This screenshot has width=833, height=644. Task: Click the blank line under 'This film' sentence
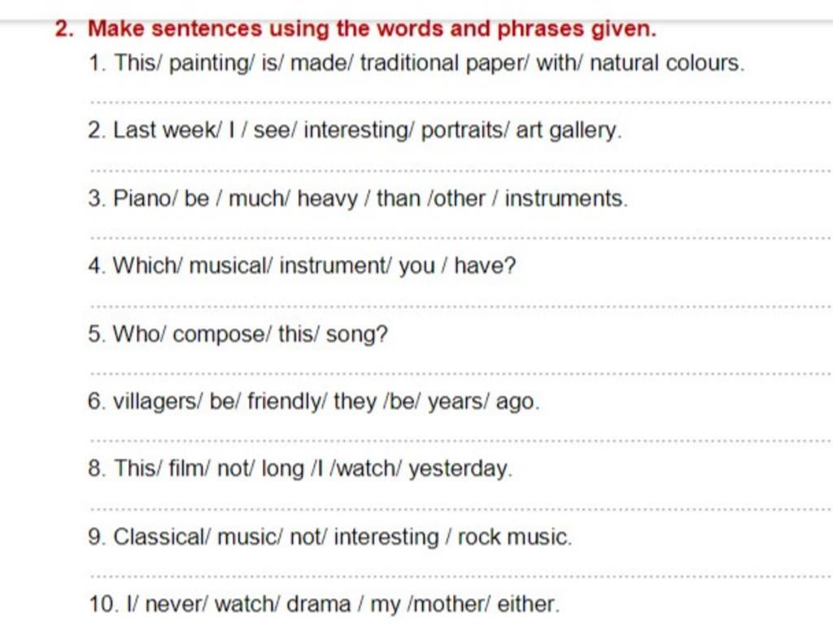click(461, 509)
